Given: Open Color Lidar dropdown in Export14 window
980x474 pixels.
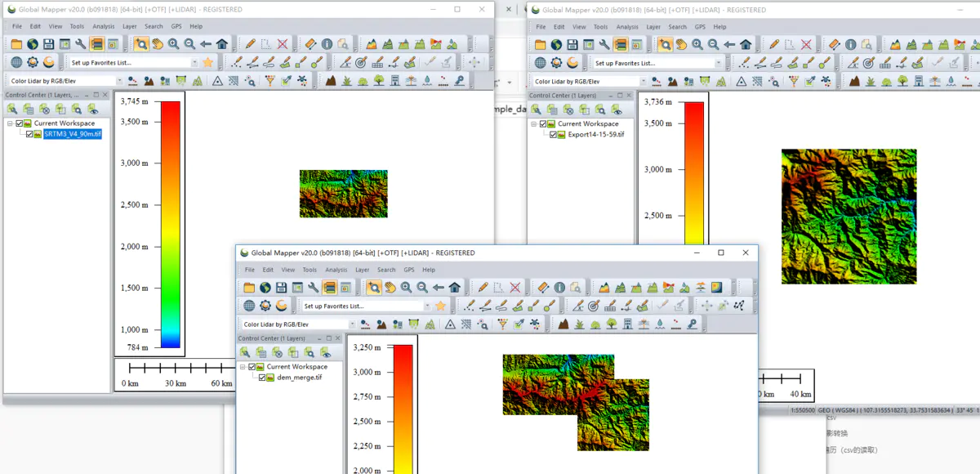Looking at the screenshot, I should (x=643, y=81).
